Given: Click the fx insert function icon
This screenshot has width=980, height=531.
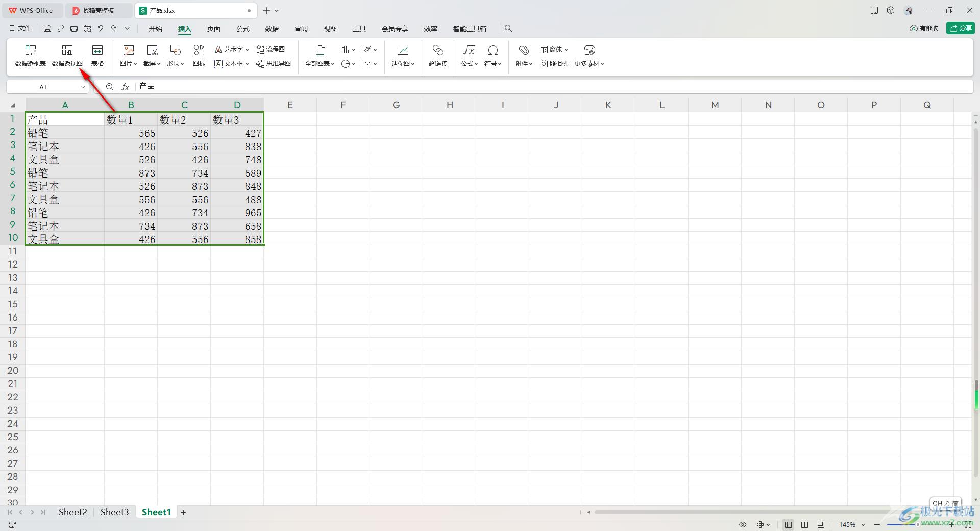Looking at the screenshot, I should [125, 87].
